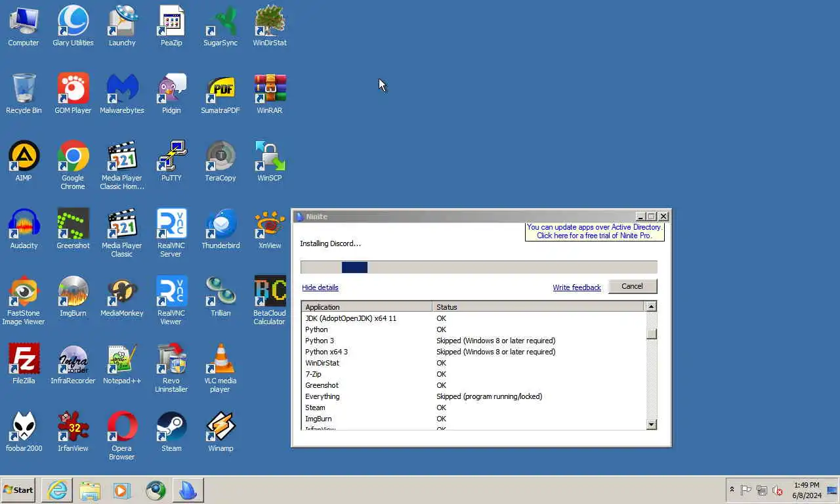Screen dimensions: 840x504
Task: Click the Application column header
Action: tap(367, 306)
